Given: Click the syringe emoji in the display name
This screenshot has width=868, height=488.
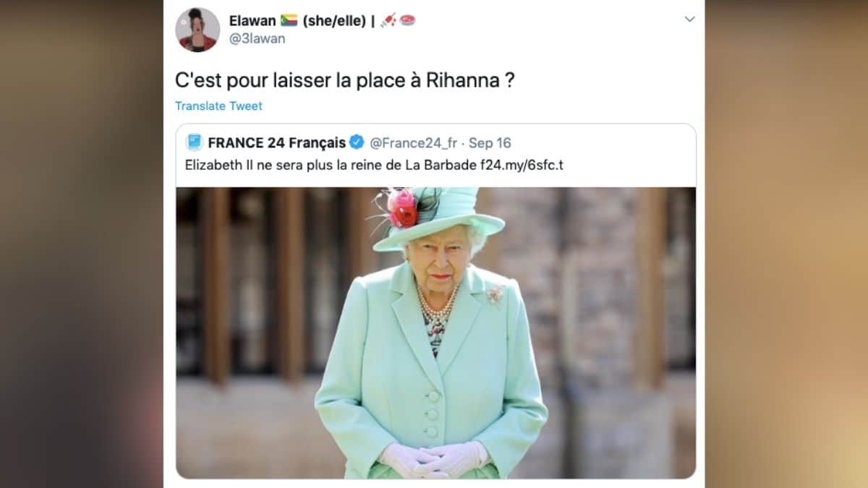Looking at the screenshot, I should point(387,20).
